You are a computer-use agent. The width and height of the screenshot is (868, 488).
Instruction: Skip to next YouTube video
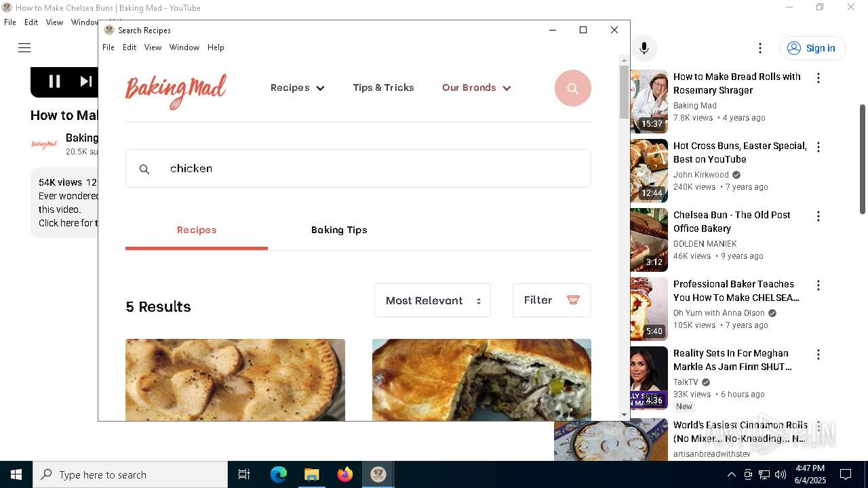(x=86, y=81)
